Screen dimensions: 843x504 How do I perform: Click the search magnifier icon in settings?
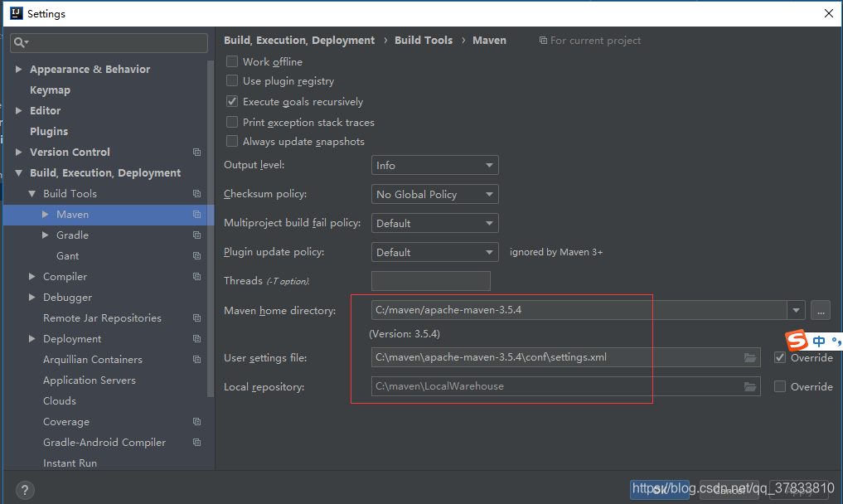coord(19,42)
